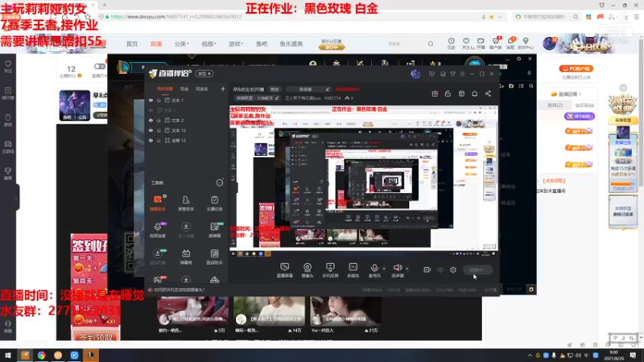Click the Douyu search input field

pos(405,43)
